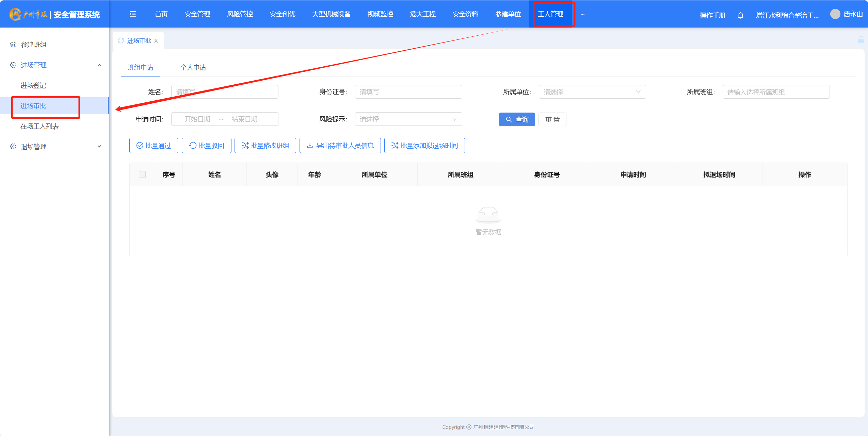The width and height of the screenshot is (868, 436).
Task: Click the 批量通过 button
Action: (154, 146)
